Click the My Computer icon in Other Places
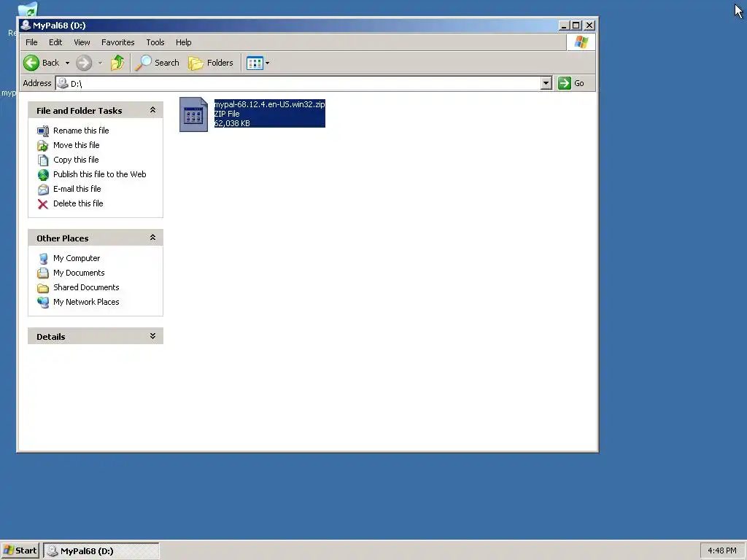 (x=43, y=259)
